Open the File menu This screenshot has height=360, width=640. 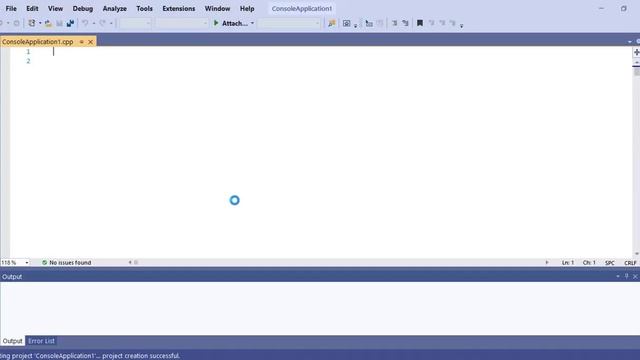pos(11,9)
